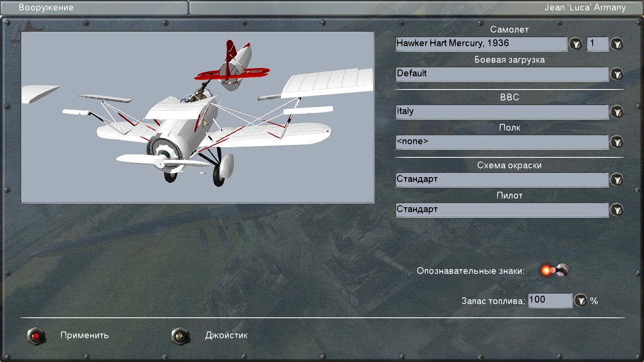
Task: Click the Применить label text
Action: point(85,335)
